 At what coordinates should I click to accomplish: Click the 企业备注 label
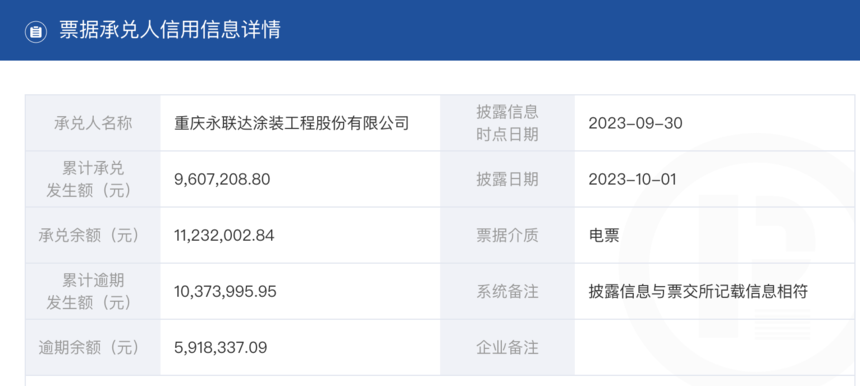507,348
